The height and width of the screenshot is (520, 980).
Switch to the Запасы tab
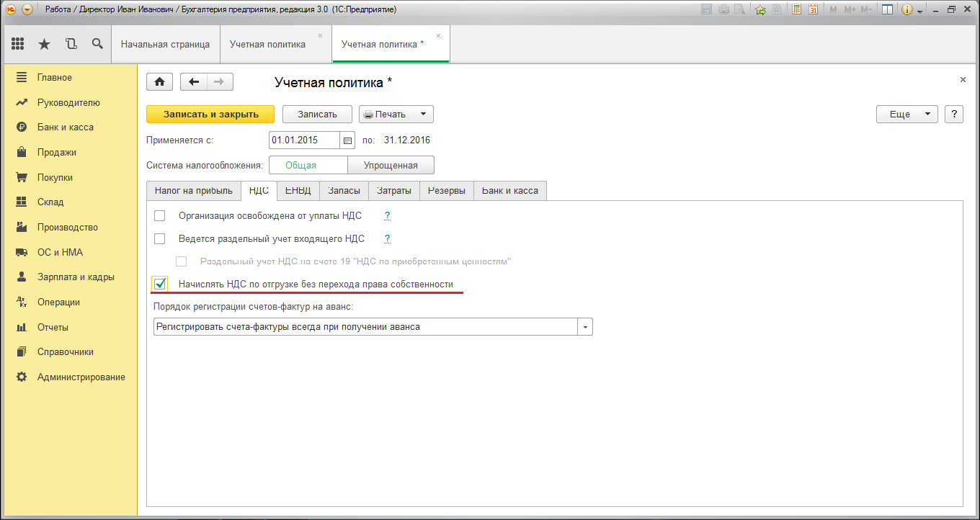click(x=344, y=190)
